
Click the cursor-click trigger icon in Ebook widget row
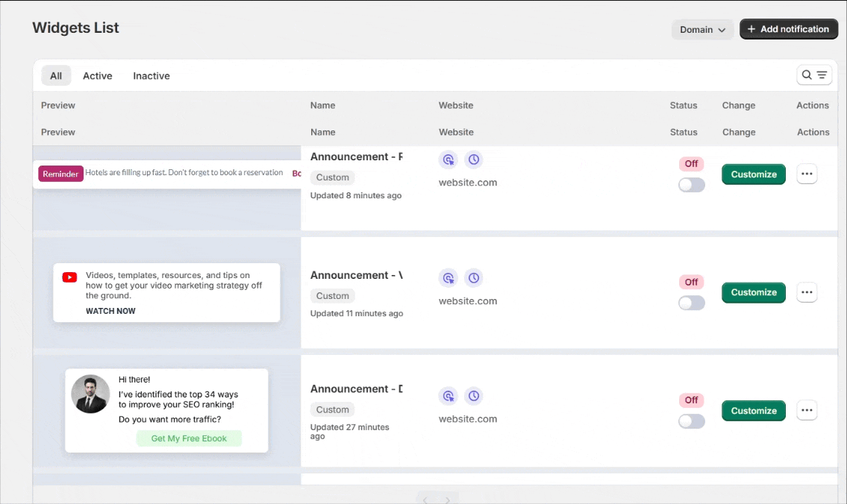pyautogui.click(x=448, y=396)
